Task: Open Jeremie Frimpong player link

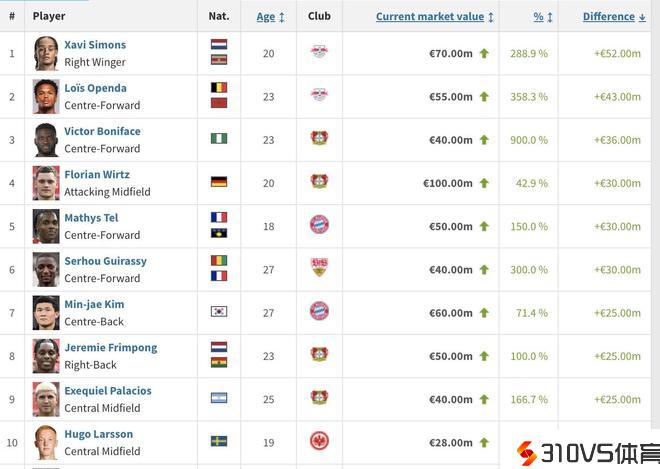Action: (110, 348)
